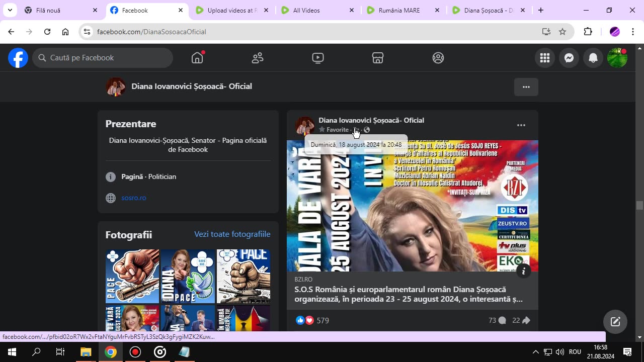This screenshot has width=644, height=362.
Task: Open the screen recorder taskbar icon
Action: (x=135, y=352)
